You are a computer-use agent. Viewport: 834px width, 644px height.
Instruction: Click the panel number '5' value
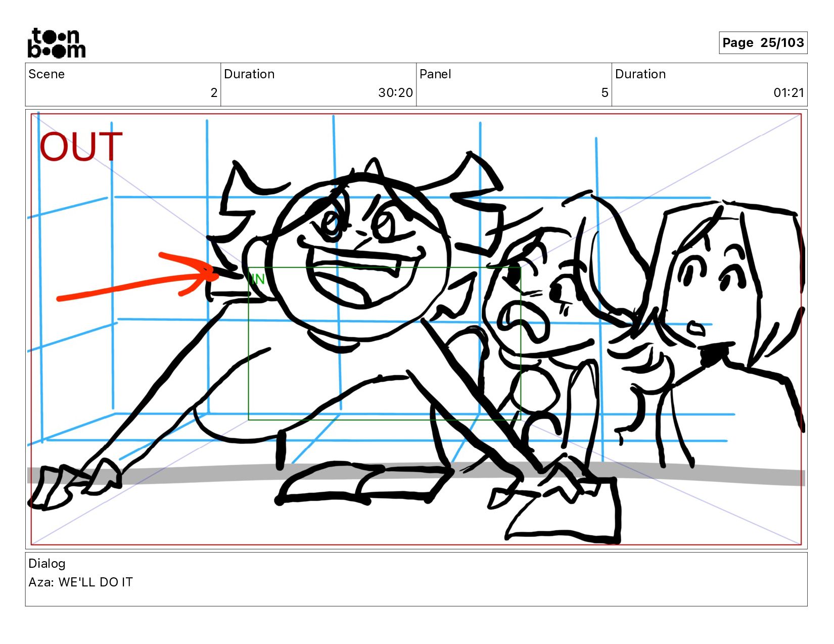tap(605, 93)
